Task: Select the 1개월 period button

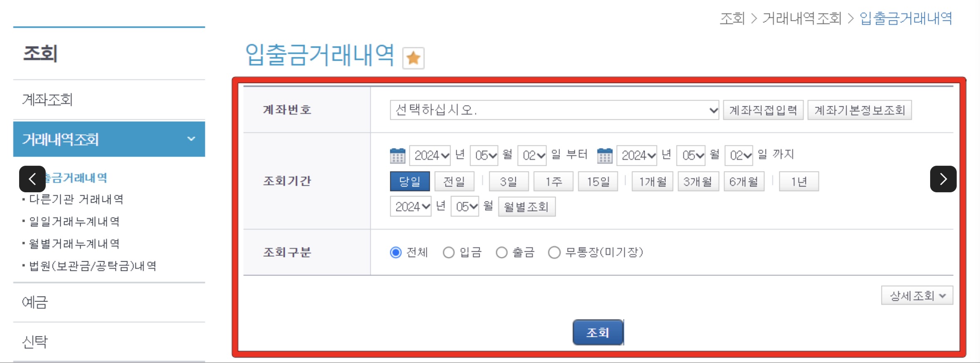Action: coord(653,181)
